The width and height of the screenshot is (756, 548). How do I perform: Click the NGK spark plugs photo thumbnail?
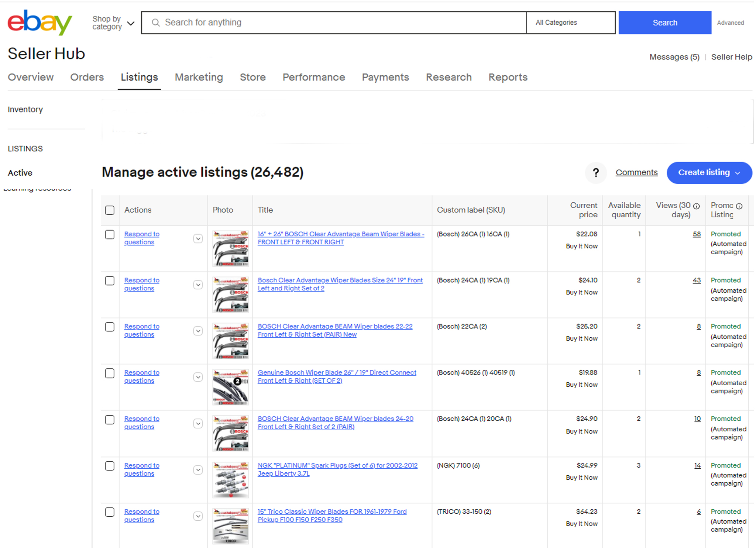230,480
